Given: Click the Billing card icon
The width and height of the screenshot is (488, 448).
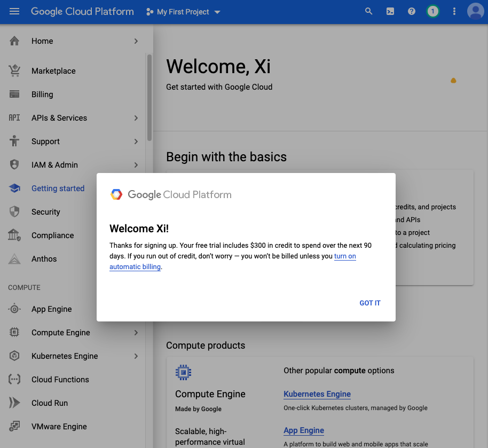Looking at the screenshot, I should (14, 94).
